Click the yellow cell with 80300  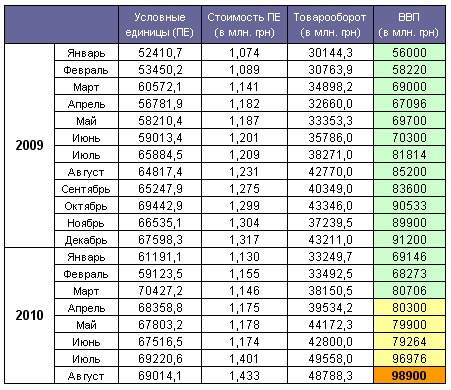(x=409, y=307)
